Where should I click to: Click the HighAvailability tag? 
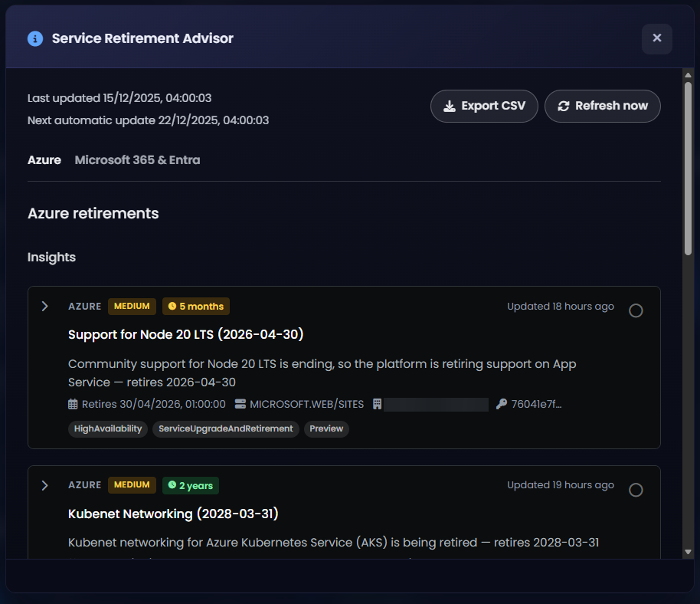click(107, 429)
